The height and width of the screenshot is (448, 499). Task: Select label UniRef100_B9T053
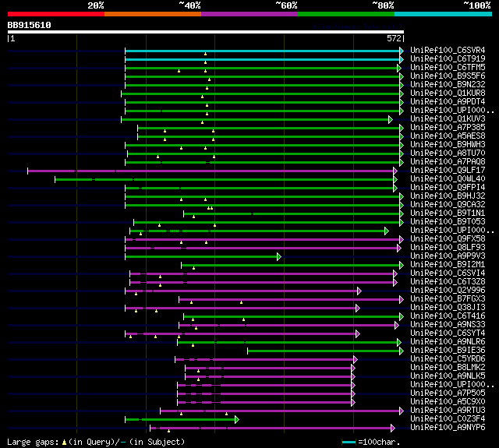pos(448,222)
